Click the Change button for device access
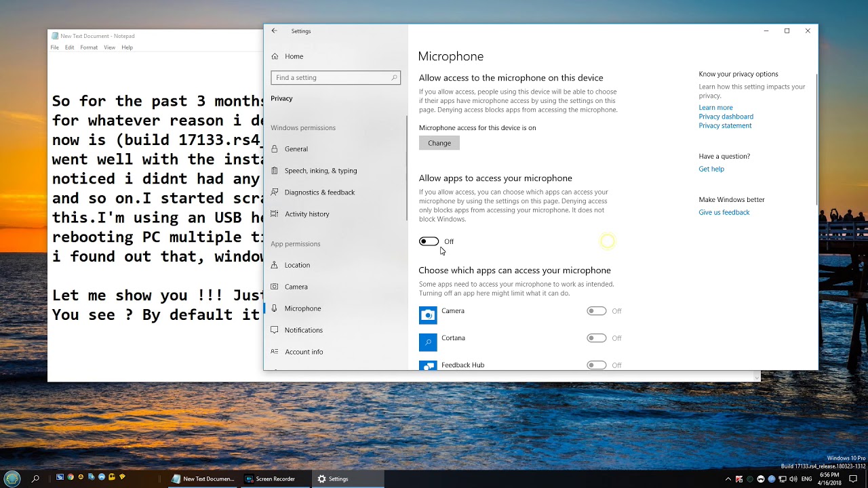868x488 pixels. coord(439,143)
